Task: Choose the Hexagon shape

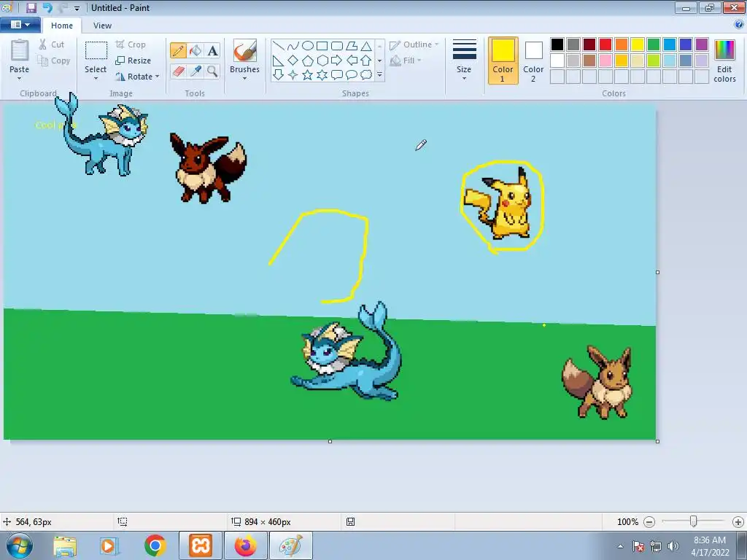Action: point(322,61)
